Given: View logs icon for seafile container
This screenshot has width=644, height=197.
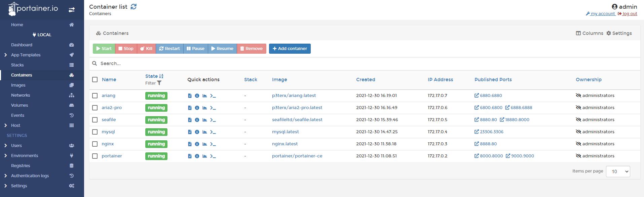Looking at the screenshot, I should pyautogui.click(x=190, y=120).
